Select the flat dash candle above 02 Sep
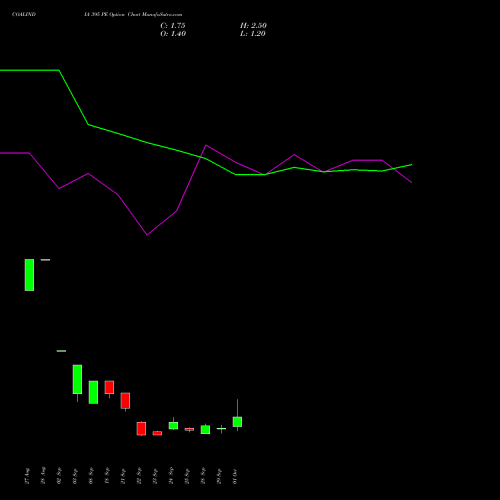 [x=61, y=351]
